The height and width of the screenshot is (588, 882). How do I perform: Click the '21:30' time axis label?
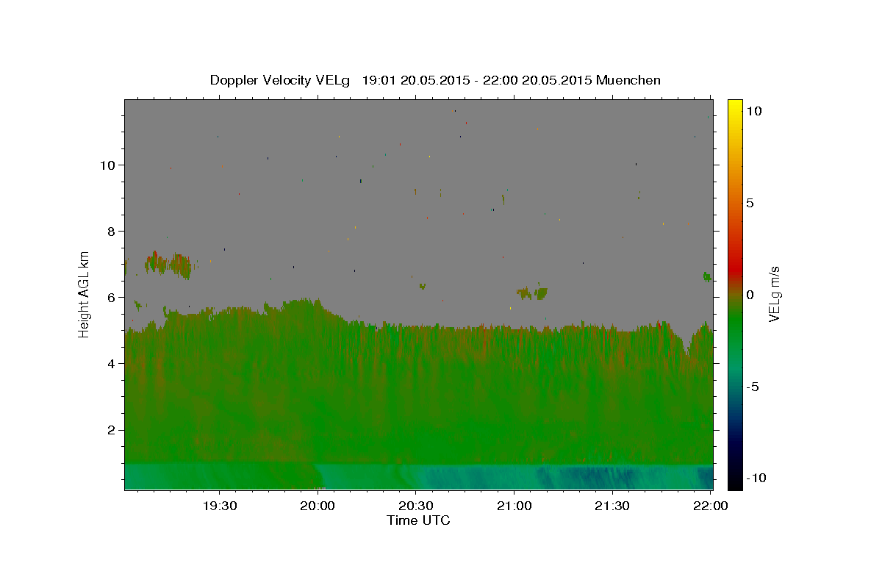pos(612,506)
